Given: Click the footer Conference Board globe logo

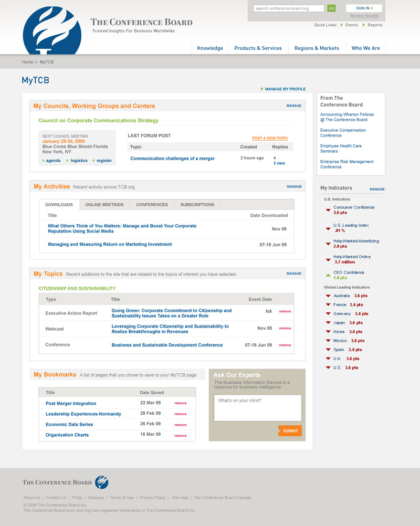Looking at the screenshot, I should point(101,482).
